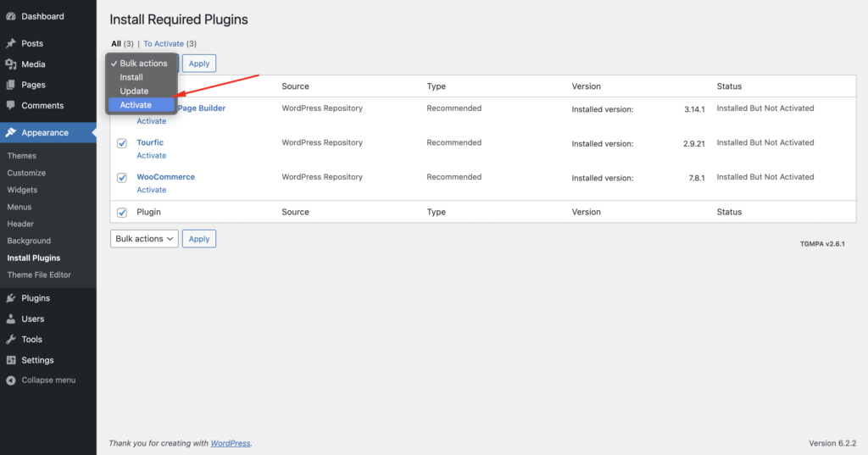
Task: Click the Type column header
Action: tap(437, 86)
